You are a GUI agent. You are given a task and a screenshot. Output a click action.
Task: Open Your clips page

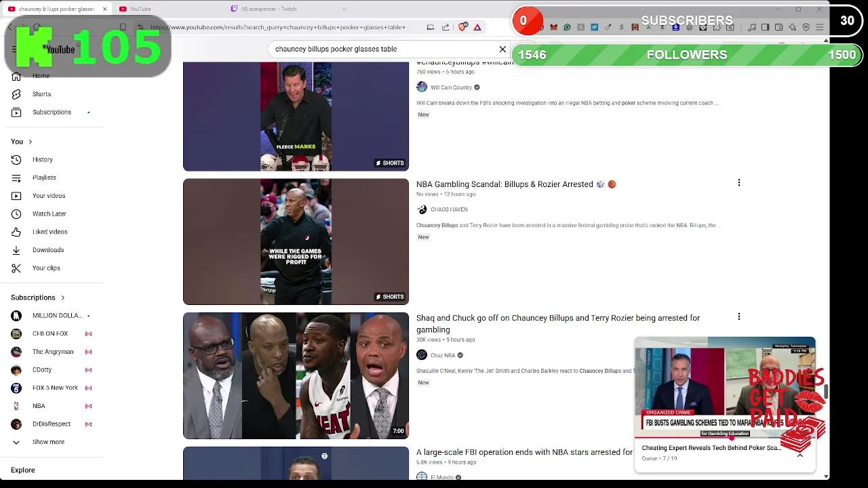[x=45, y=268]
